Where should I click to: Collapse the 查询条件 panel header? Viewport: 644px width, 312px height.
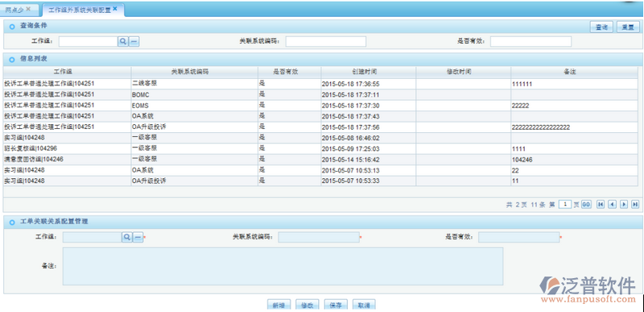tap(12, 27)
